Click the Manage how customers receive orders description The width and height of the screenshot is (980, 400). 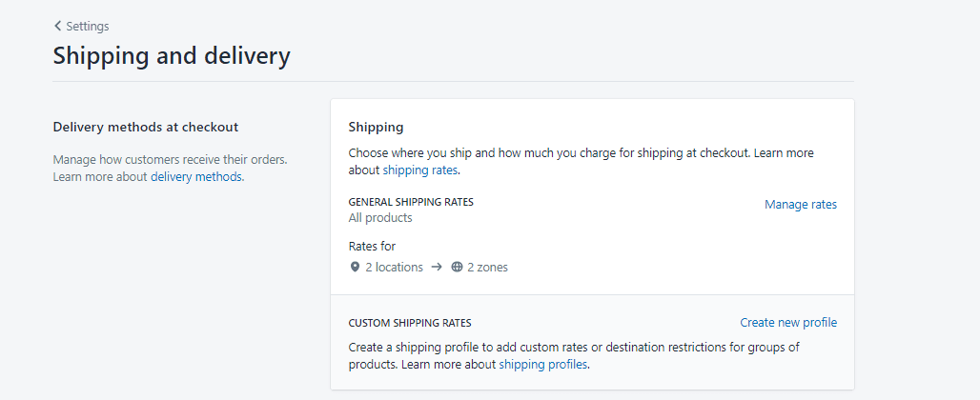pyautogui.click(x=170, y=168)
